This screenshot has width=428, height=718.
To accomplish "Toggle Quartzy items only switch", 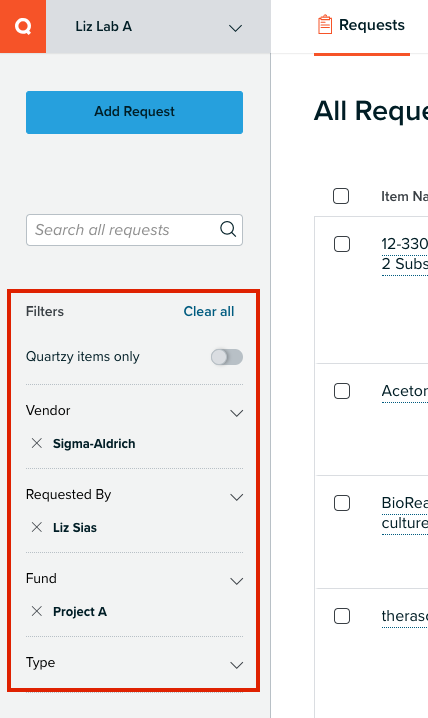I will tap(227, 357).
